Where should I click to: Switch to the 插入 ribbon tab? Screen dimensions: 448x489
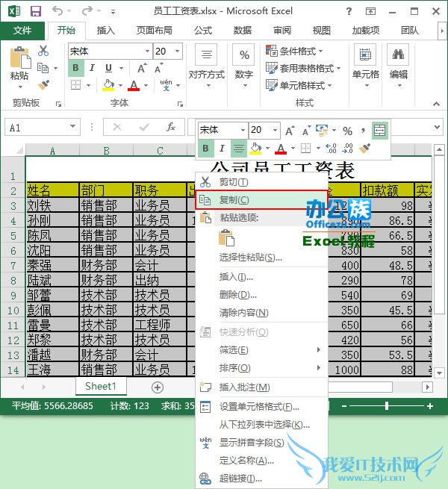click(x=106, y=31)
